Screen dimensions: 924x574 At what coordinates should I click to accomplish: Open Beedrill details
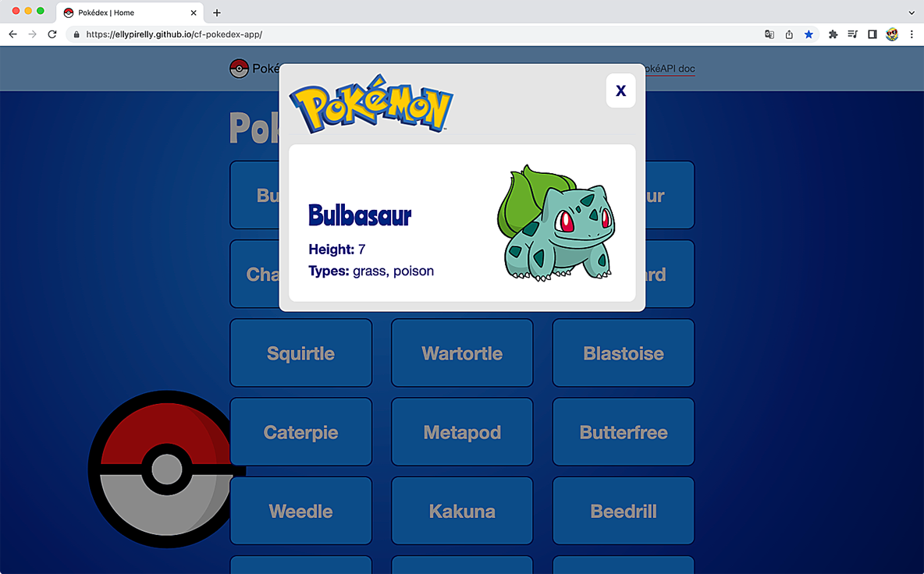point(623,511)
